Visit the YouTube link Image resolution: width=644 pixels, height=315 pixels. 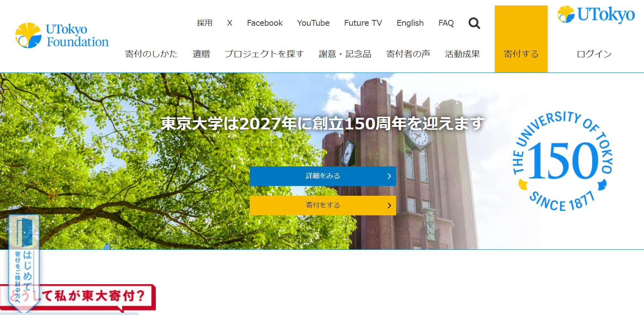click(x=313, y=23)
